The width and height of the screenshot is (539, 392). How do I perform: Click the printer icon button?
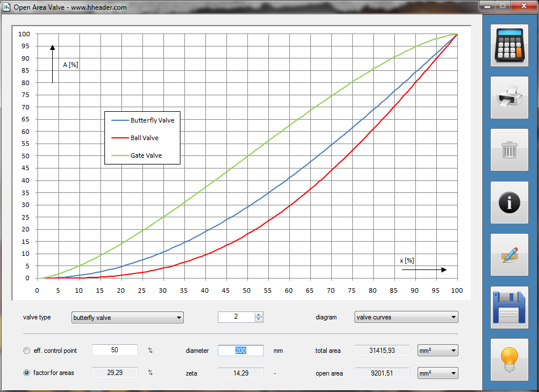point(509,98)
